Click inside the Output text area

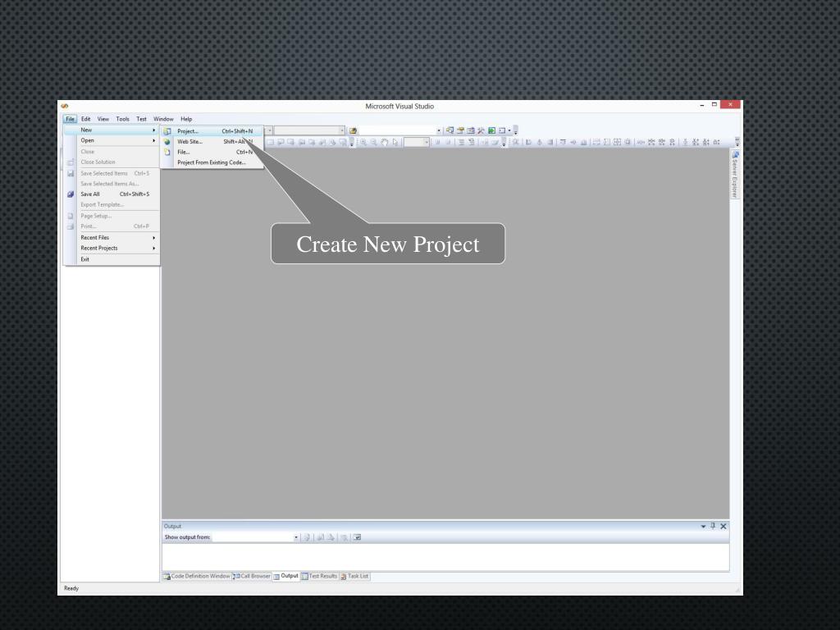point(445,557)
